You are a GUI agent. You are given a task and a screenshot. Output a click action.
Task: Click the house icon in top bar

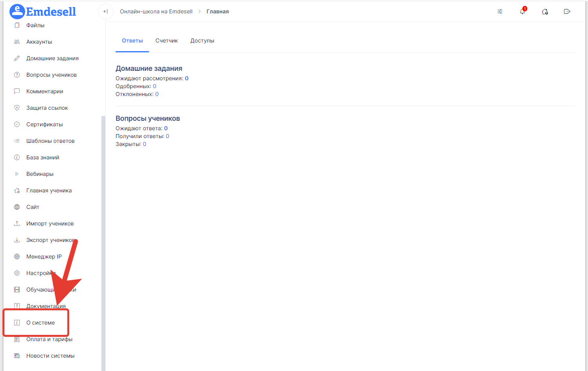pos(545,11)
